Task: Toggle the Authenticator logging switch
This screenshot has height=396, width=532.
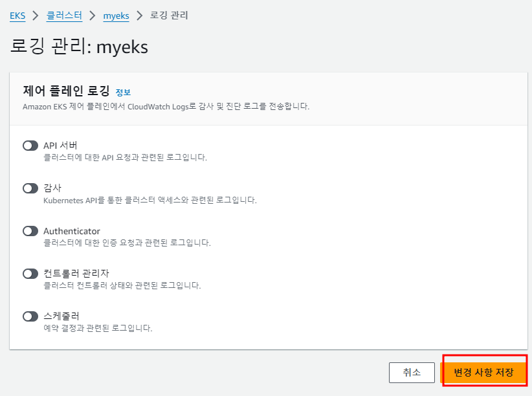Action: click(30, 231)
